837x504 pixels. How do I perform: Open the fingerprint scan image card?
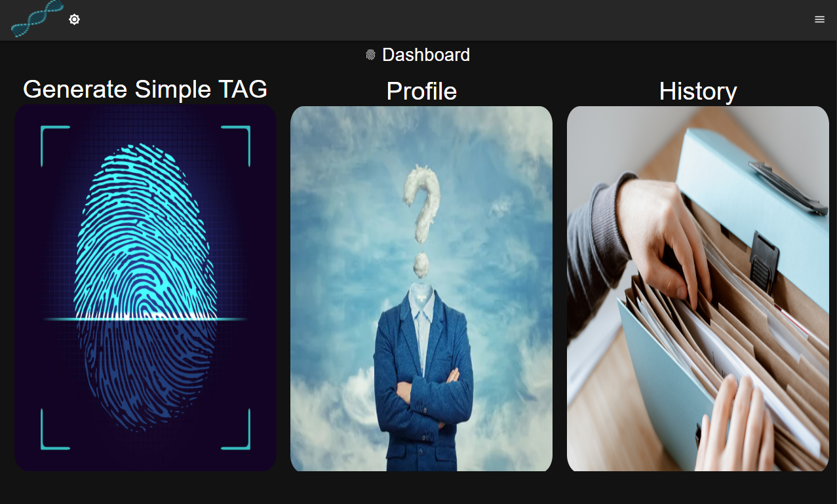coord(146,288)
